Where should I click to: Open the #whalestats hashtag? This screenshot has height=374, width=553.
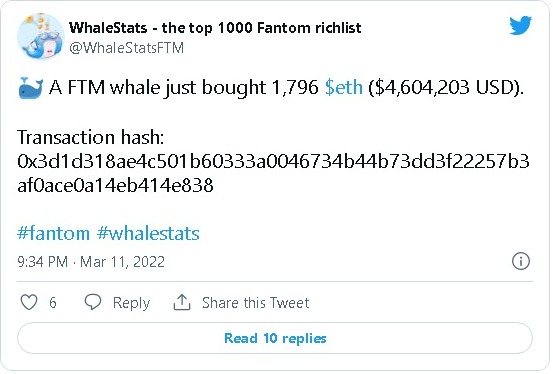[x=148, y=234]
